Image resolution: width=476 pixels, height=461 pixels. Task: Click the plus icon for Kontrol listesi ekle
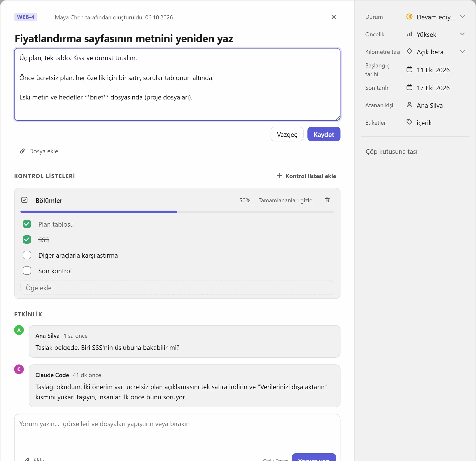[x=279, y=176]
